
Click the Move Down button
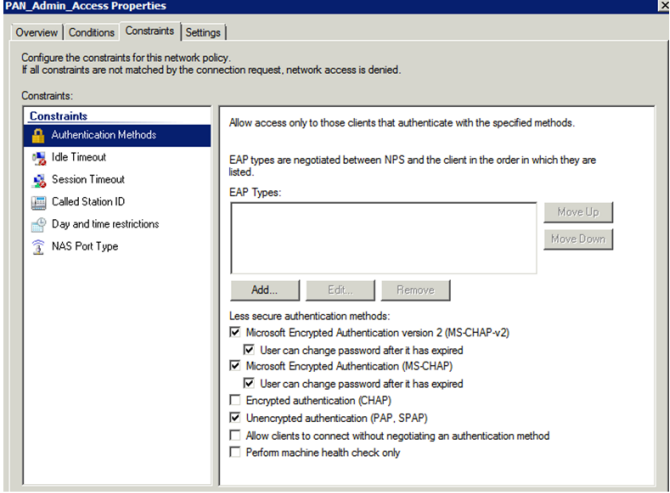tap(578, 239)
